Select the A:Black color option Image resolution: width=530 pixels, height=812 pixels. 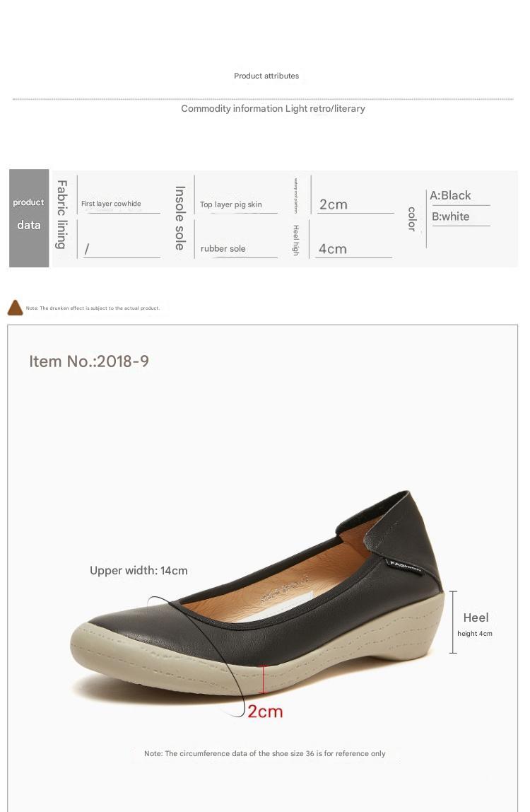[x=450, y=195]
